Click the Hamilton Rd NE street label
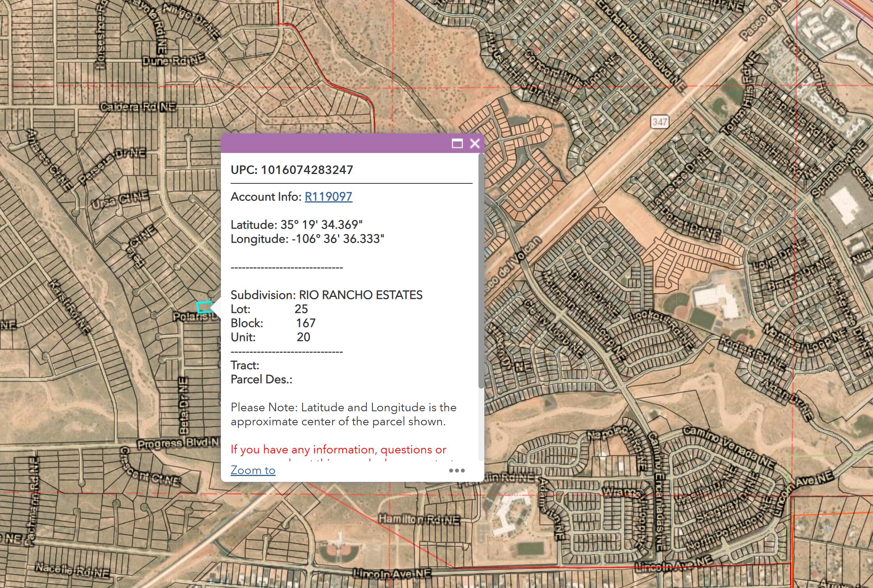 click(420, 519)
